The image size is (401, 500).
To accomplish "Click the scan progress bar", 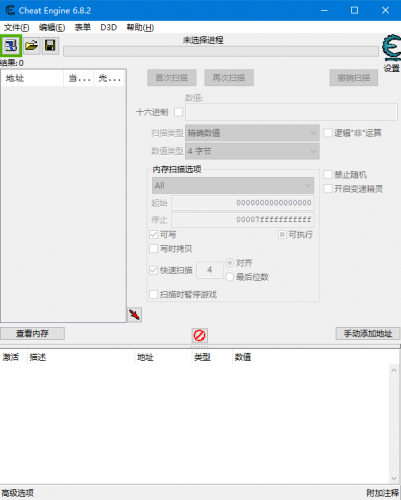I will [x=221, y=51].
